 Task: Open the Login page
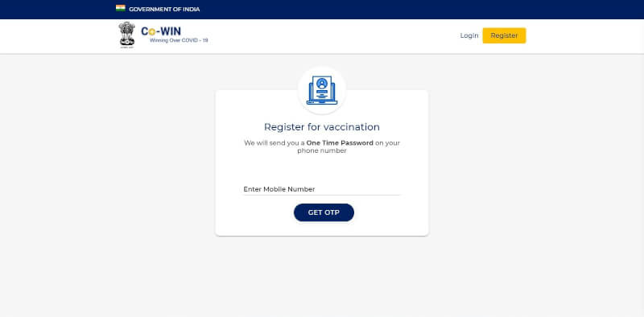(x=469, y=35)
